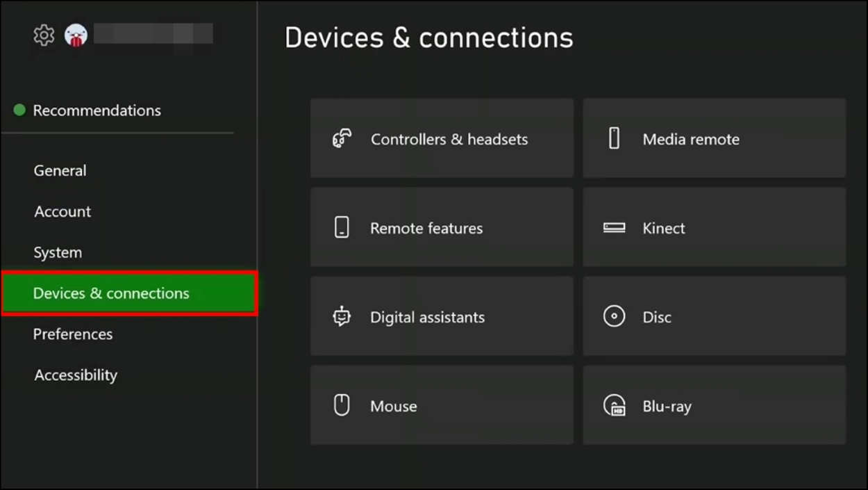This screenshot has height=490, width=868.
Task: Select the Controllers & headsets controller icon
Action: pos(341,139)
